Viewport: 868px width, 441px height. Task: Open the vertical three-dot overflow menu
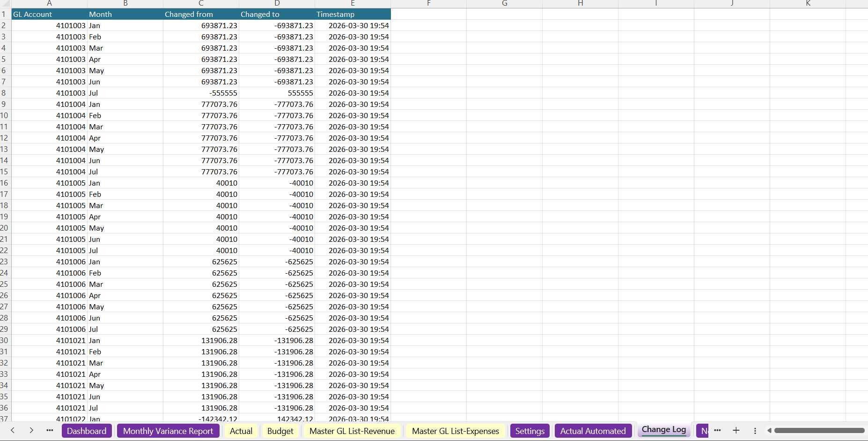click(755, 430)
